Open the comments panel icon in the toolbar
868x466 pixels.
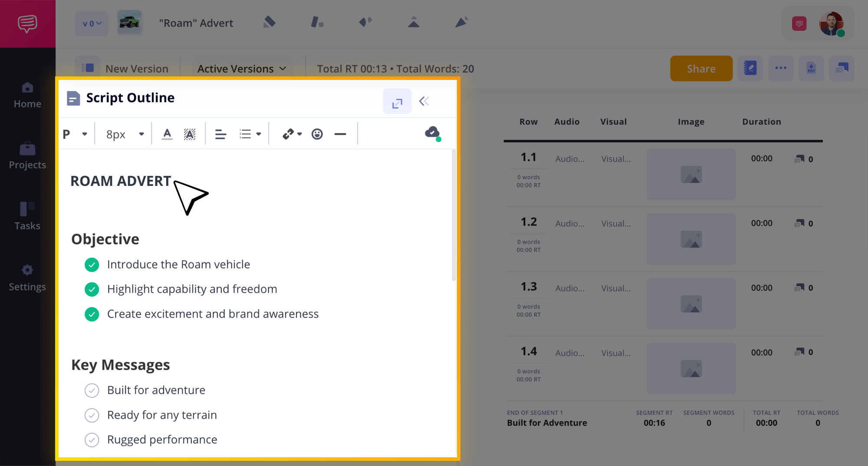pos(842,68)
